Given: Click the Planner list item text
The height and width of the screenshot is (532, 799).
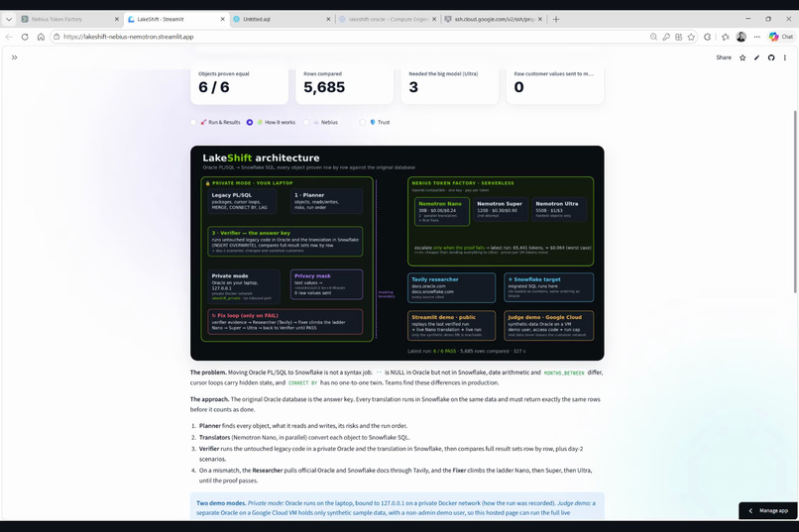Looking at the screenshot, I should point(303,426).
